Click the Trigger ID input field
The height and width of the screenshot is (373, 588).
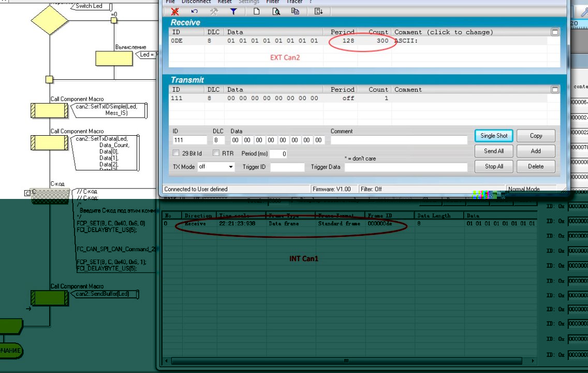pyautogui.click(x=287, y=167)
